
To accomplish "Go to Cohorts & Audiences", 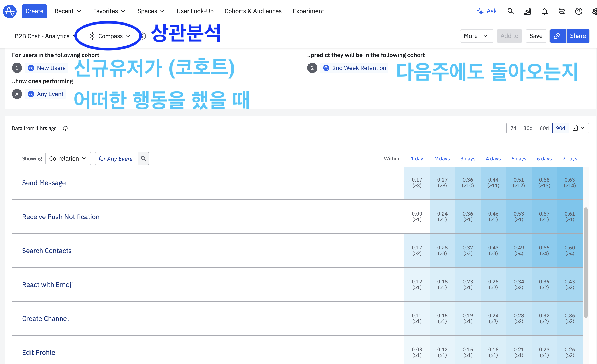I will coord(253,11).
